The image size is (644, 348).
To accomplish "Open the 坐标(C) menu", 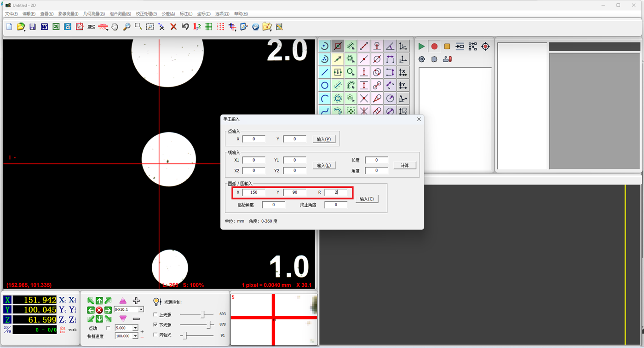I will click(204, 14).
